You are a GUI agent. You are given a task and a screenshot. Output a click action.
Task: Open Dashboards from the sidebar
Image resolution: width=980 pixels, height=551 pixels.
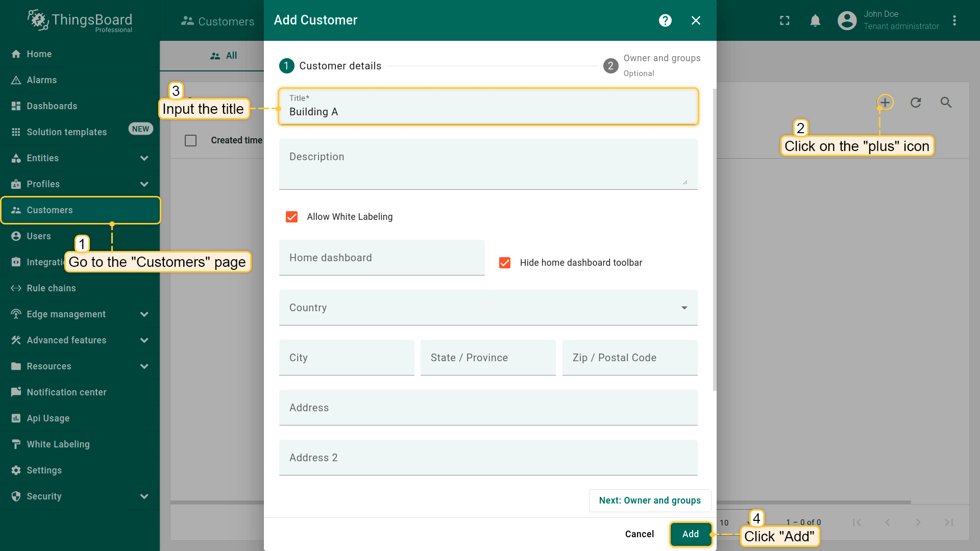pos(52,106)
